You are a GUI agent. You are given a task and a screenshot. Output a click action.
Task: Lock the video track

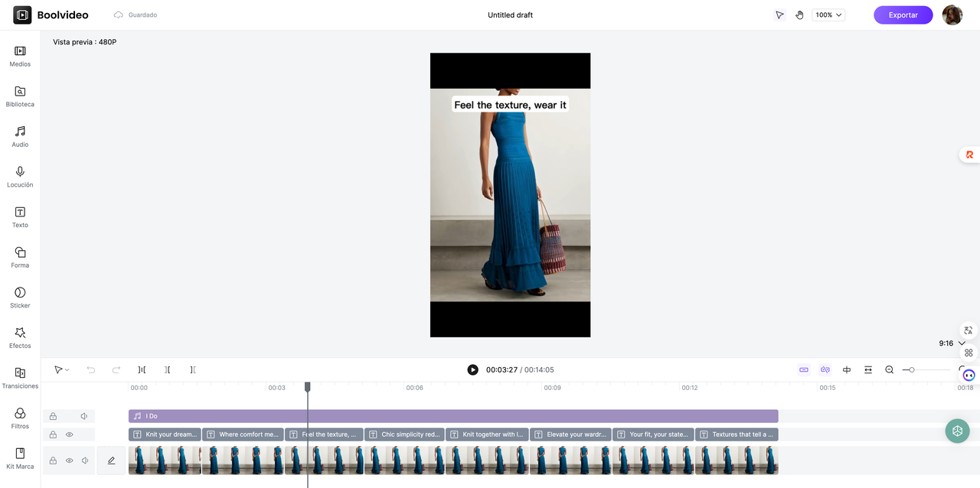[53, 460]
